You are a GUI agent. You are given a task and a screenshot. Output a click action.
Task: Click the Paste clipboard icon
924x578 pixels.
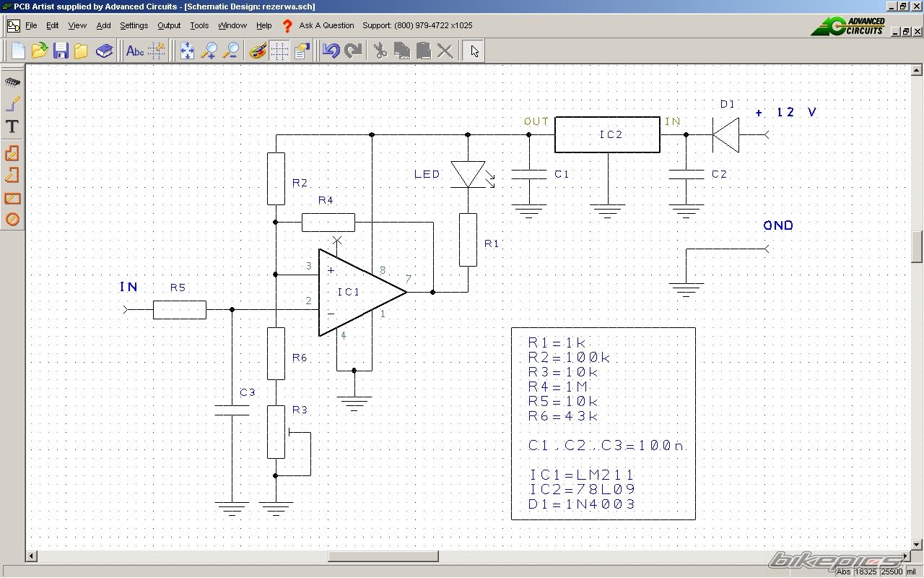click(x=424, y=51)
